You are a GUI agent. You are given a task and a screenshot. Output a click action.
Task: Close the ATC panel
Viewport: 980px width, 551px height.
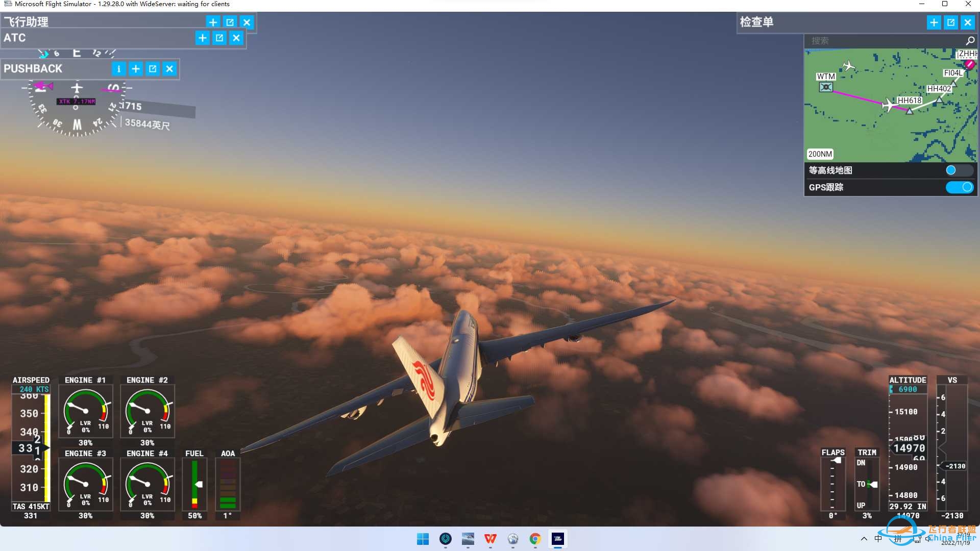[x=236, y=38]
